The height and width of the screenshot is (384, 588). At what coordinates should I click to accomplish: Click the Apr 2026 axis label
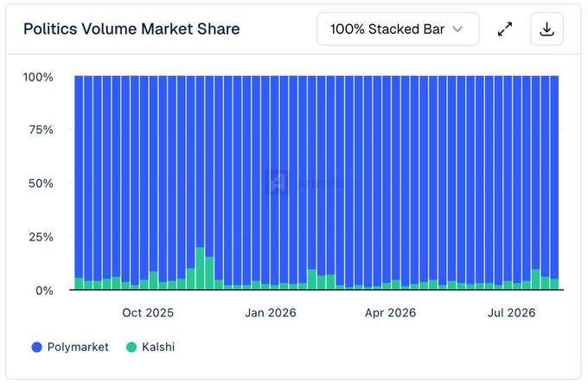click(x=390, y=312)
